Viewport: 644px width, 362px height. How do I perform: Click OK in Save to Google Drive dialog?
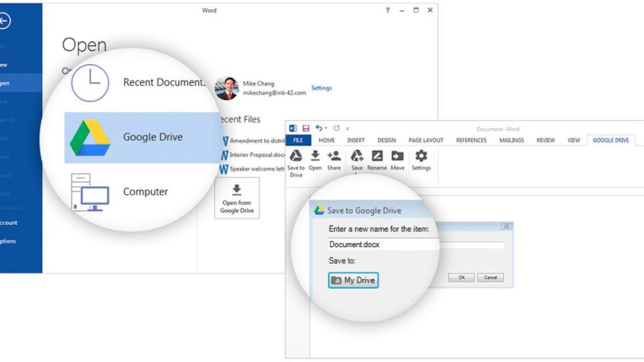click(x=461, y=277)
